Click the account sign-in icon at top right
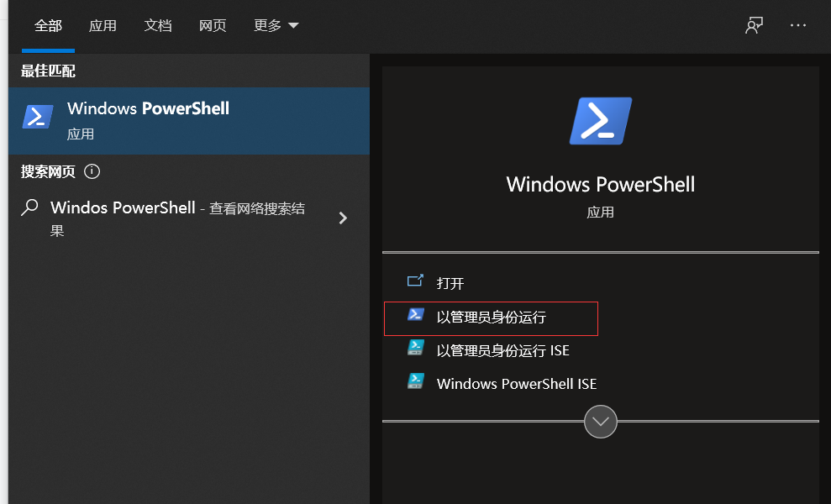 coord(754,25)
